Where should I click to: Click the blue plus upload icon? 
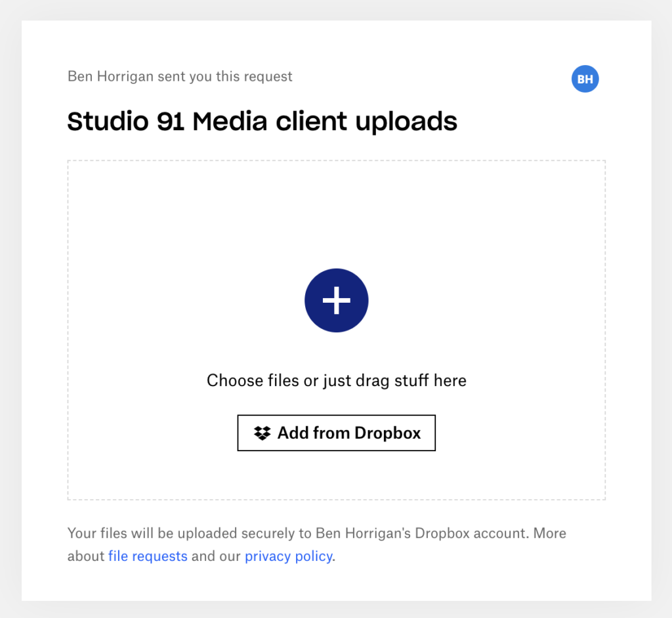(337, 300)
